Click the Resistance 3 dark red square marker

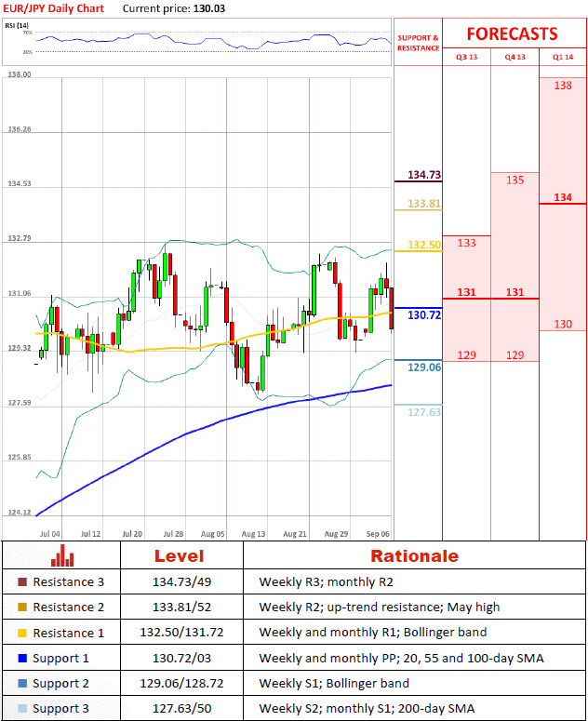click(x=22, y=582)
